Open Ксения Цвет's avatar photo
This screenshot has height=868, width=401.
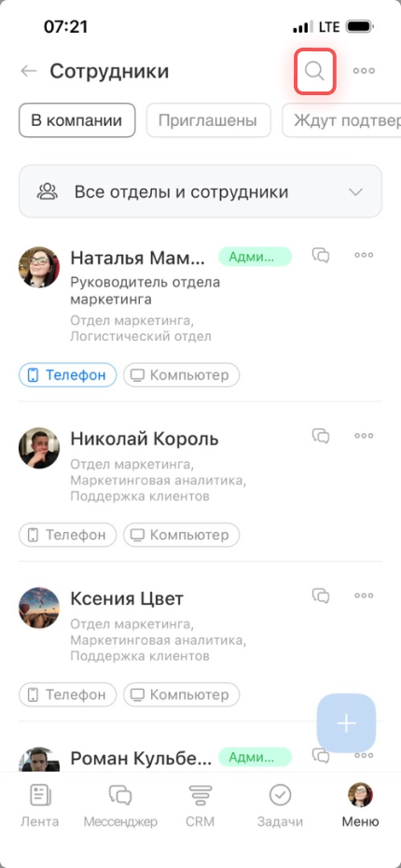[39, 608]
